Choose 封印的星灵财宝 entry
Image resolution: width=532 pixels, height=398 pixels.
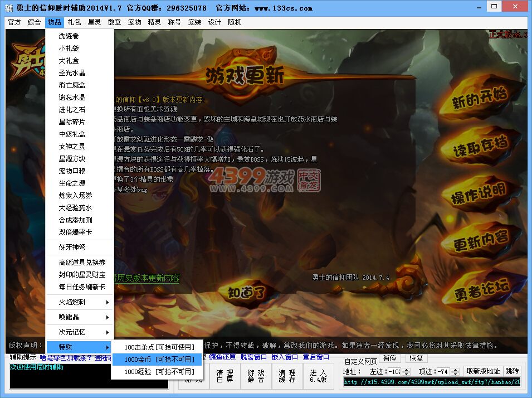[x=80, y=274]
